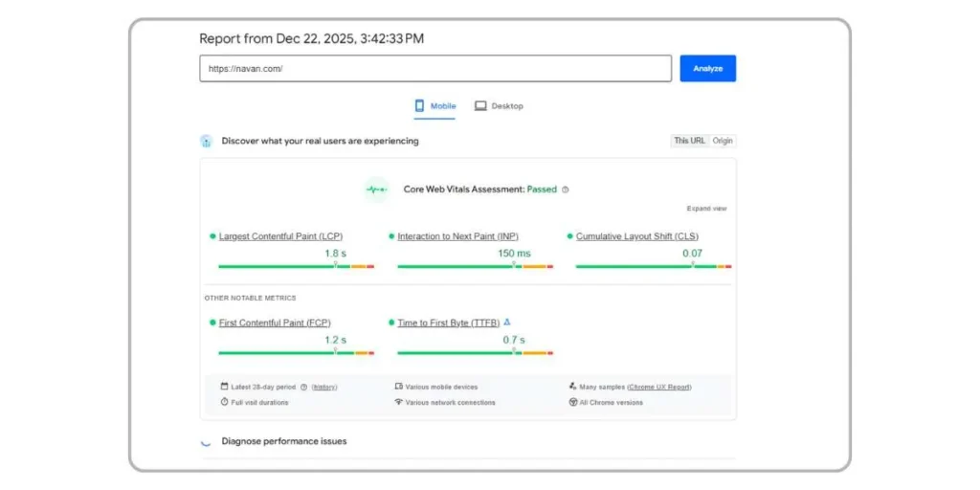Click the Passed assessment status text
The height and width of the screenshot is (490, 980).
(x=542, y=189)
